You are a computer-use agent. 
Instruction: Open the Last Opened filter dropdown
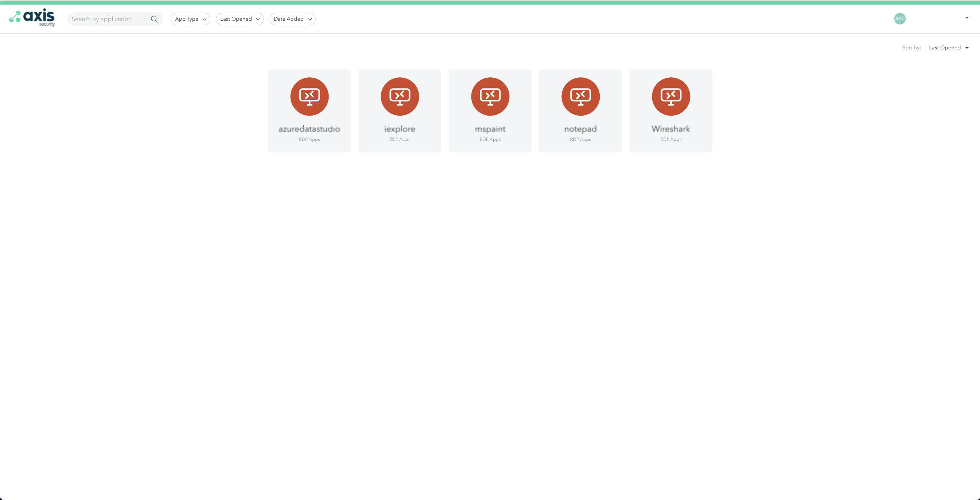[240, 19]
